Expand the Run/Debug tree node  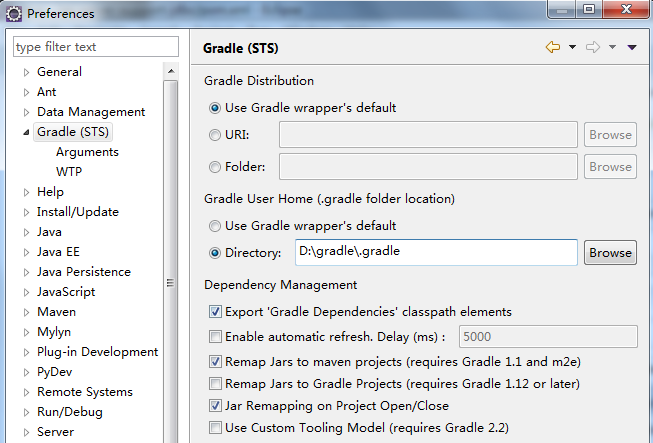point(26,412)
